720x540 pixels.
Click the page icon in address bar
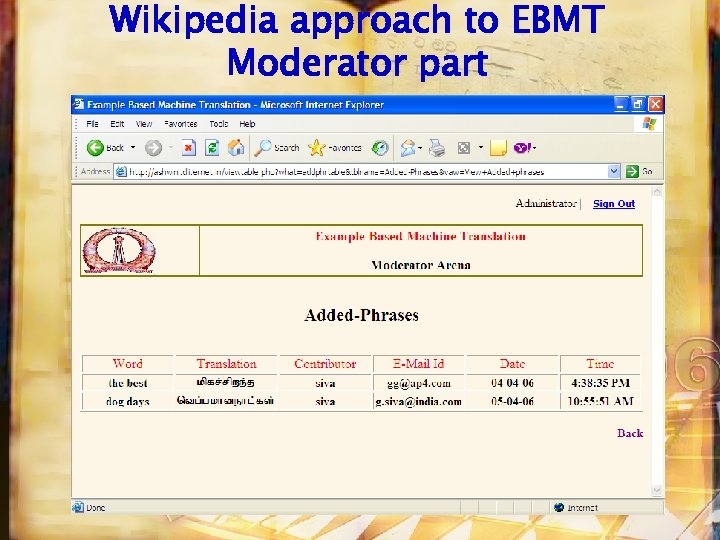pos(121,172)
